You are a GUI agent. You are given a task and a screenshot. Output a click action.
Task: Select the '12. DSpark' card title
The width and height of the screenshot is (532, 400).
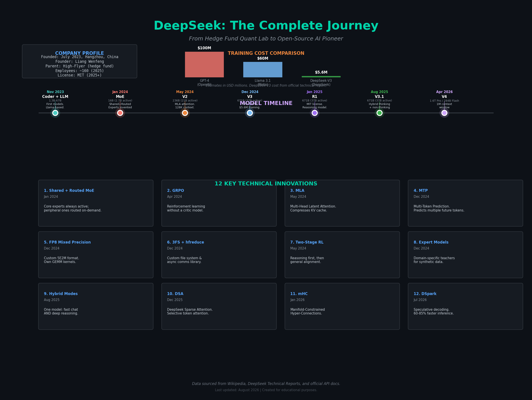(425, 294)
